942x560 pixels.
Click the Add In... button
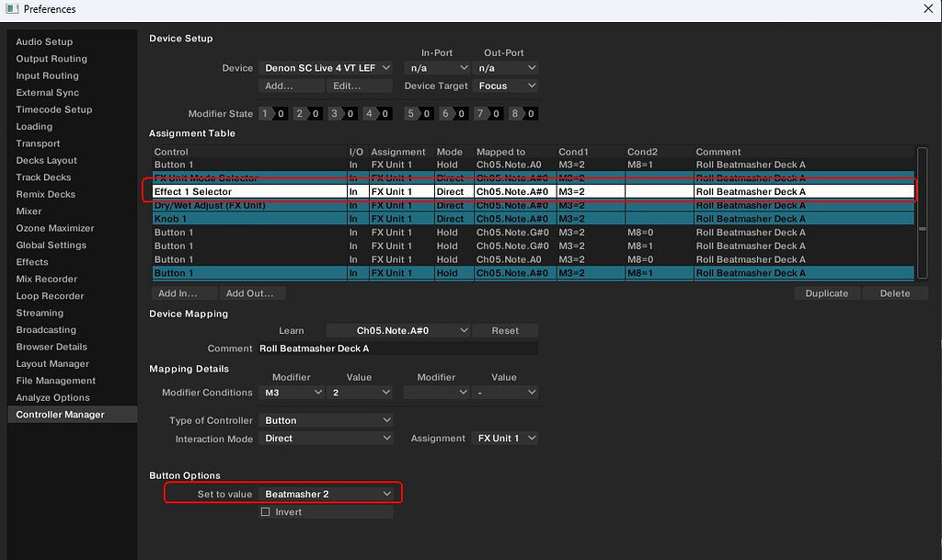[184, 292]
